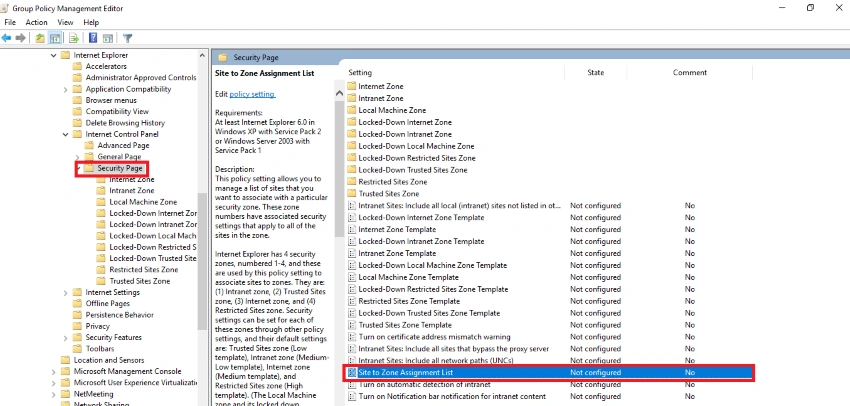Click the gray Forward arrow toolbar icon
The image size is (850, 406).
click(21, 38)
